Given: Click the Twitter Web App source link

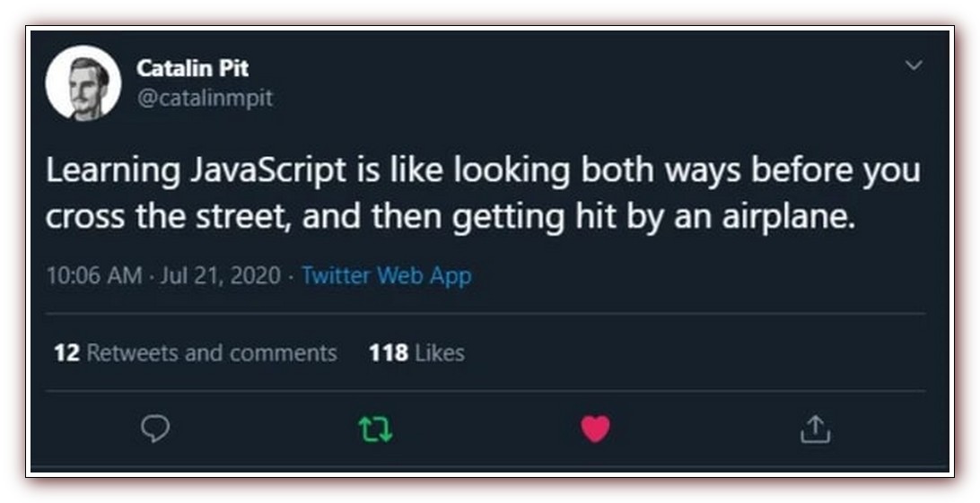Looking at the screenshot, I should pos(386,275).
